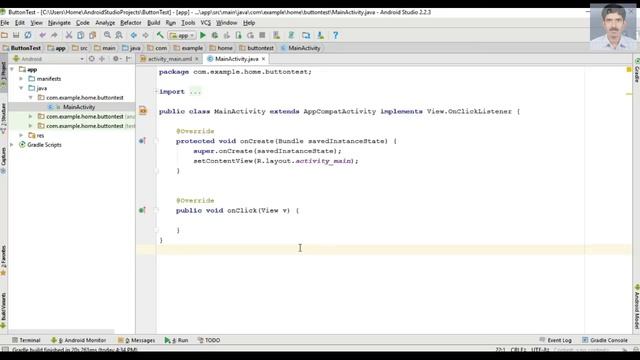
Task: Open Replace with the second magnifier icon
Action: [119, 36]
